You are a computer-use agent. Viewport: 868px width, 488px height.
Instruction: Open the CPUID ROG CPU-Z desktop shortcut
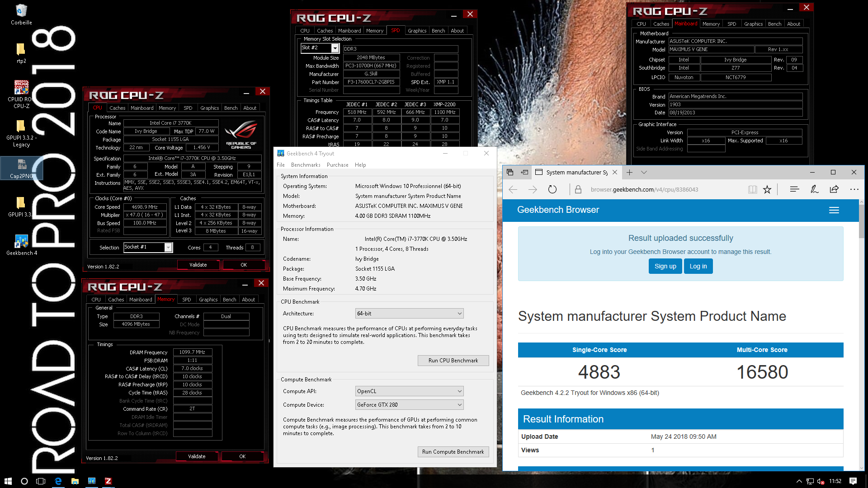coord(21,94)
